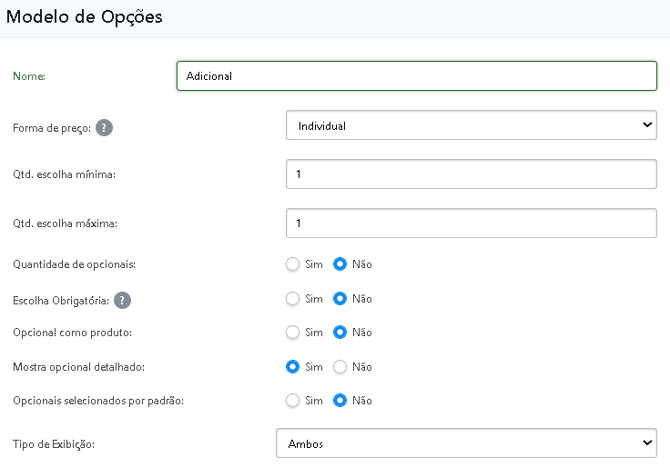The width and height of the screenshot is (670, 467).
Task: Expand the Tipo de Exibição dropdown
Action: 465,443
